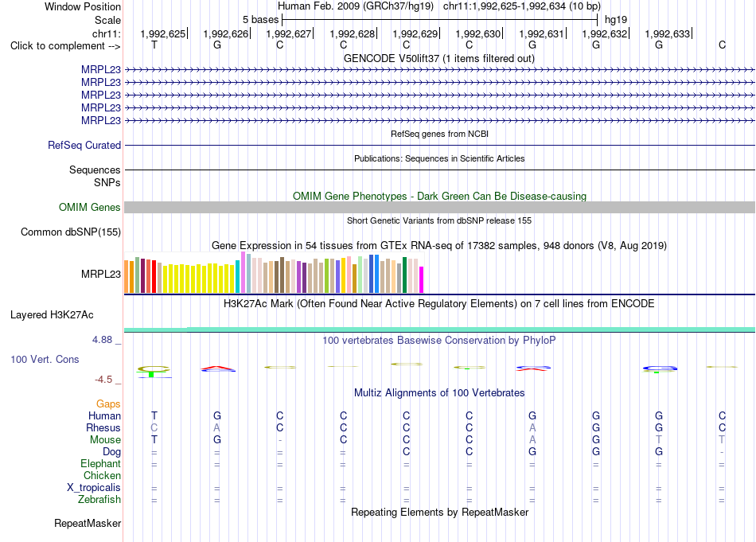
Task: Click bottom MRPL23 GENCODE transcript label
Action: 101,120
